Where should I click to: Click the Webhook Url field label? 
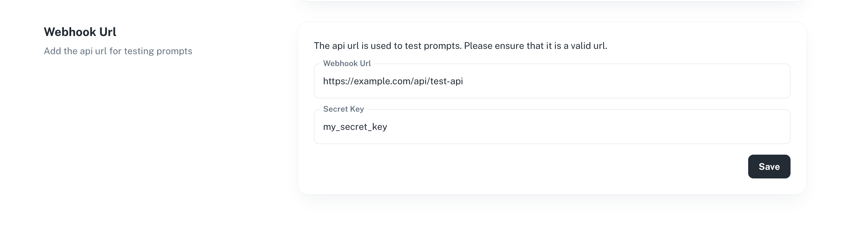click(x=347, y=63)
